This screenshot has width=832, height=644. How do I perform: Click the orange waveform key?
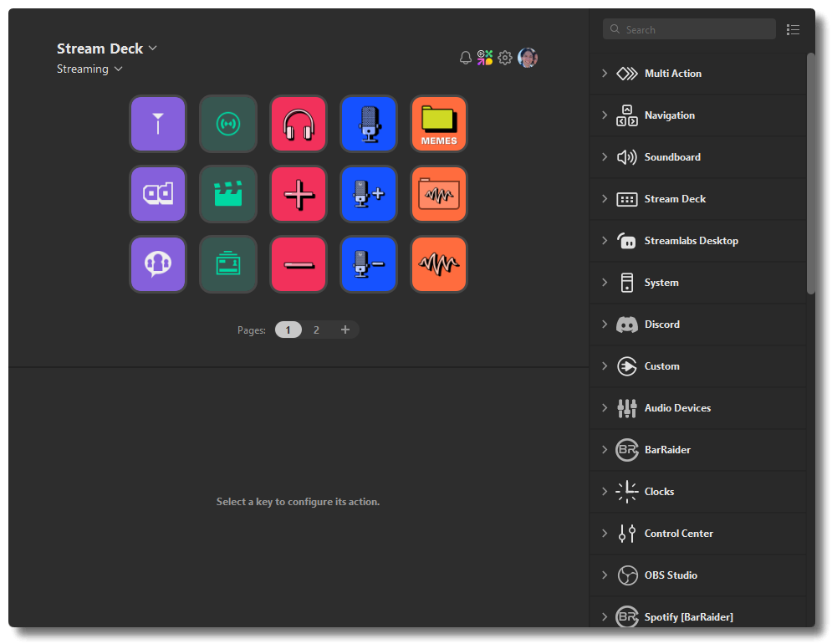coord(439,264)
